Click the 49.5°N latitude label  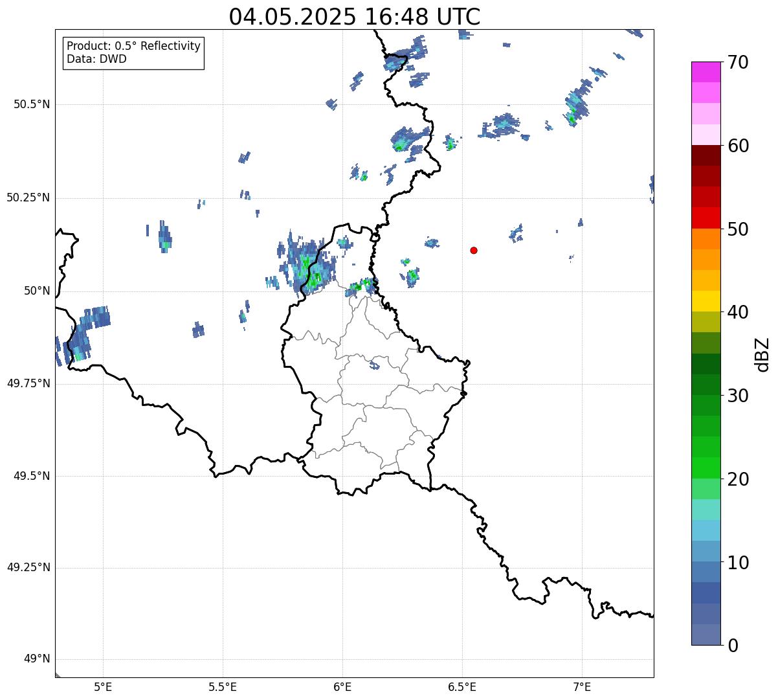(x=32, y=476)
